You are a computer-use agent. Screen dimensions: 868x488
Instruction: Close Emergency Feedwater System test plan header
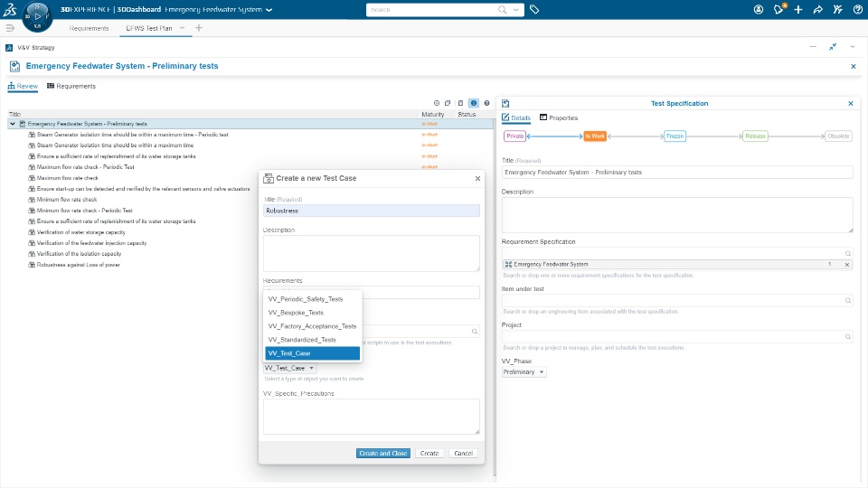[x=853, y=66]
